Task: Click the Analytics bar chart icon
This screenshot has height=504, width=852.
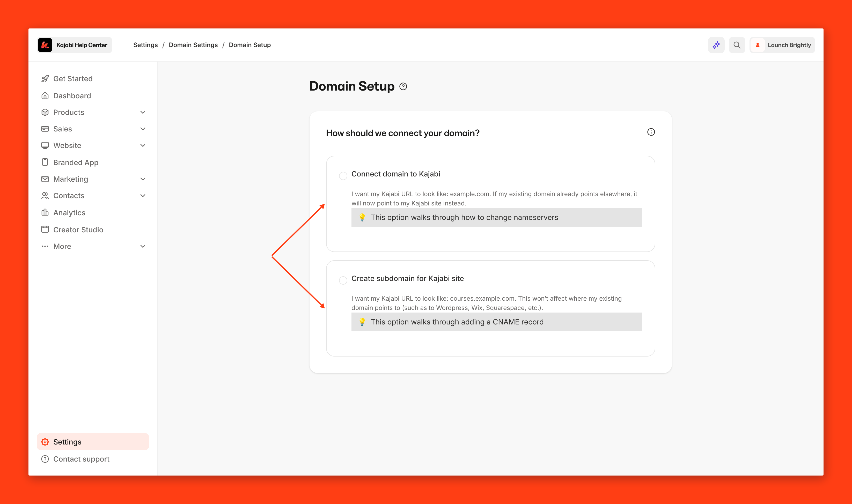Action: (x=45, y=213)
